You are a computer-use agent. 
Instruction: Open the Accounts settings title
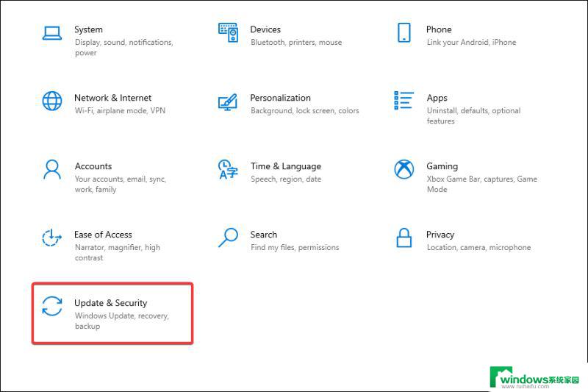[93, 166]
